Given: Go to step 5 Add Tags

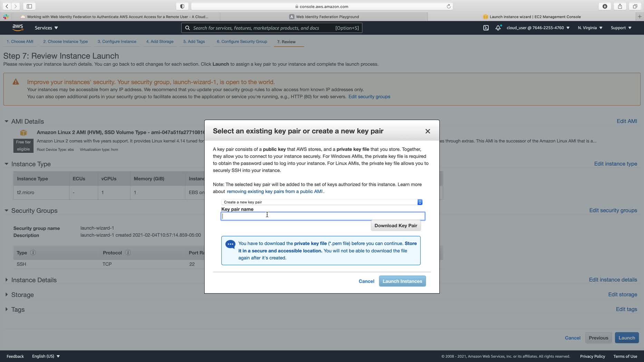Looking at the screenshot, I should click(194, 42).
